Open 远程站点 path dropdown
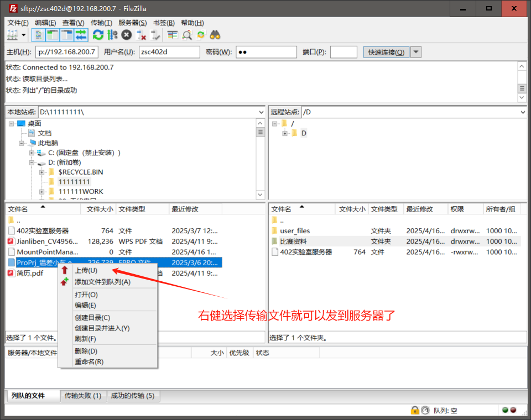 pos(523,112)
